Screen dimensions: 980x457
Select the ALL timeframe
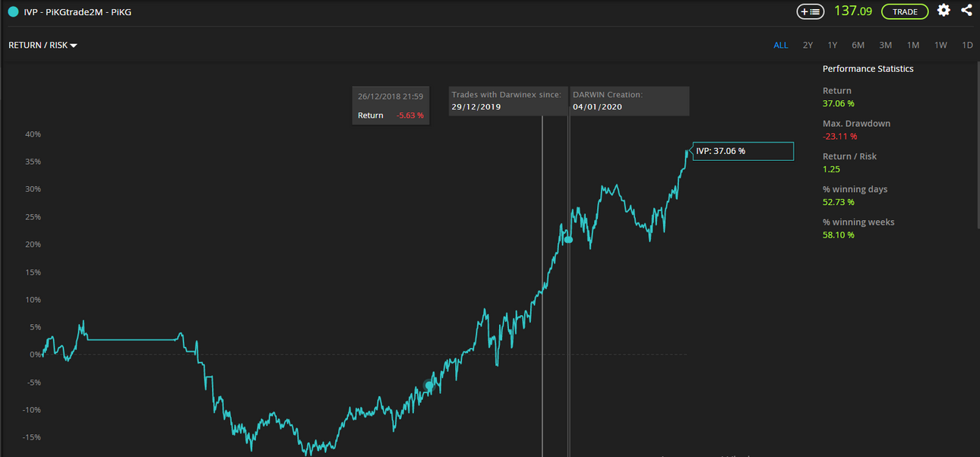(x=781, y=46)
